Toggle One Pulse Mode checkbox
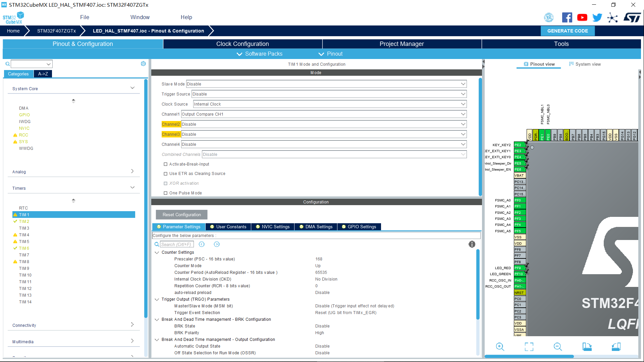Screen dimensions: 644x362 (x=165, y=193)
